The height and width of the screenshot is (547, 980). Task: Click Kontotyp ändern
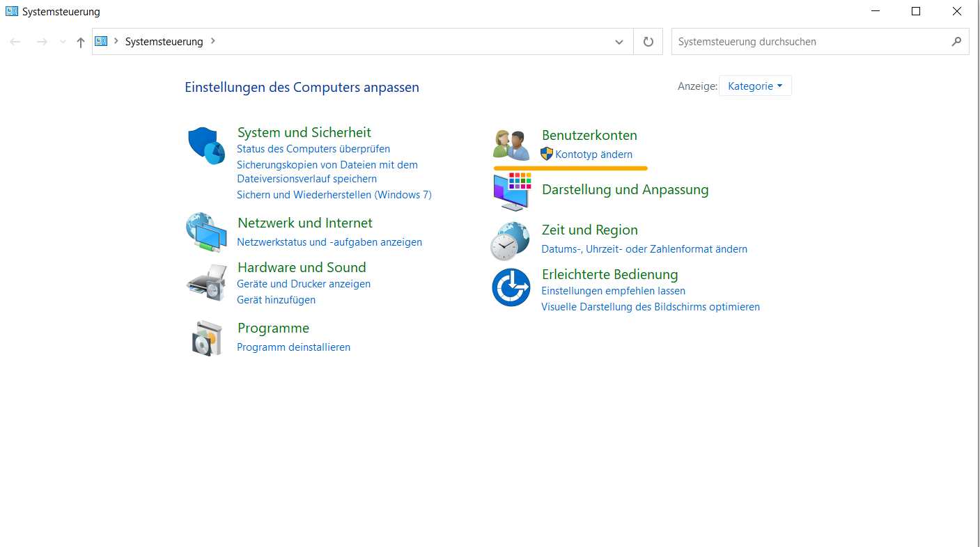coord(594,154)
